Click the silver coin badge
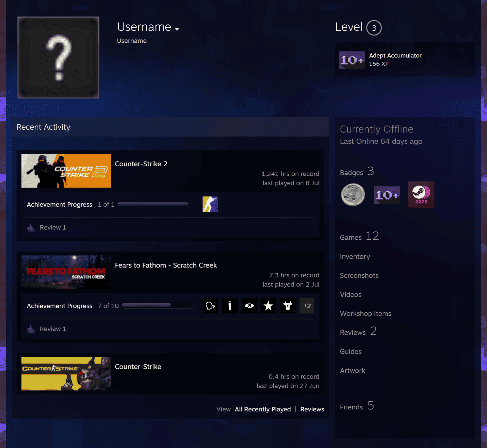This screenshot has height=448, width=487. pos(353,195)
